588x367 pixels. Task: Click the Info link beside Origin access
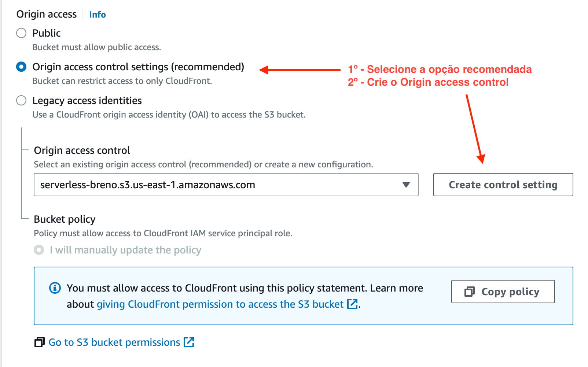pyautogui.click(x=97, y=15)
